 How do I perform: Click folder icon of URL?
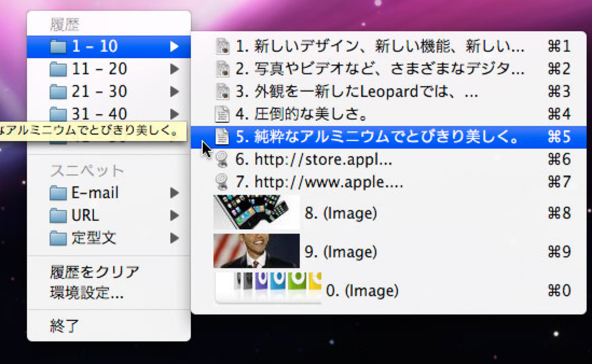coord(58,216)
